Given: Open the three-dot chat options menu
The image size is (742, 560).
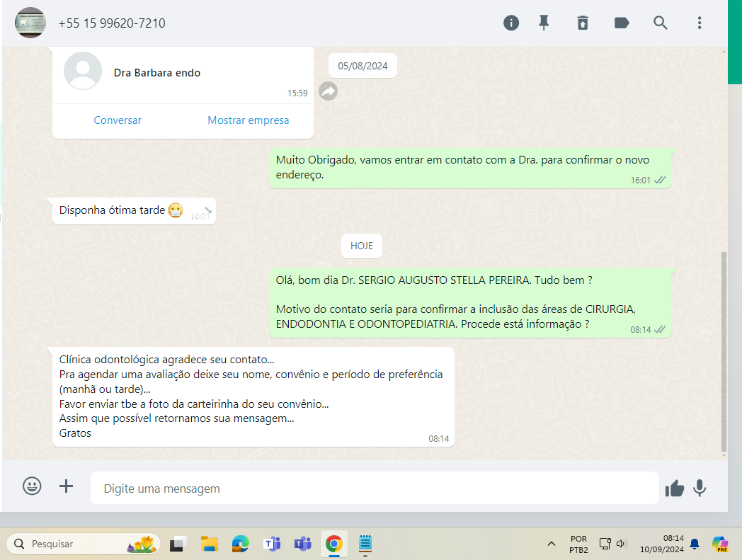Looking at the screenshot, I should tap(700, 23).
